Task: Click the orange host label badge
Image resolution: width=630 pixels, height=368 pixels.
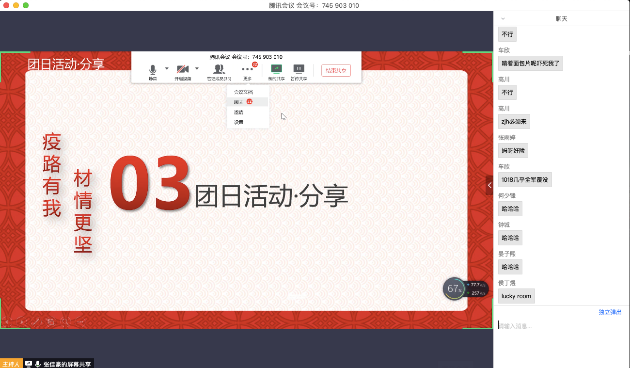Action: (11, 364)
